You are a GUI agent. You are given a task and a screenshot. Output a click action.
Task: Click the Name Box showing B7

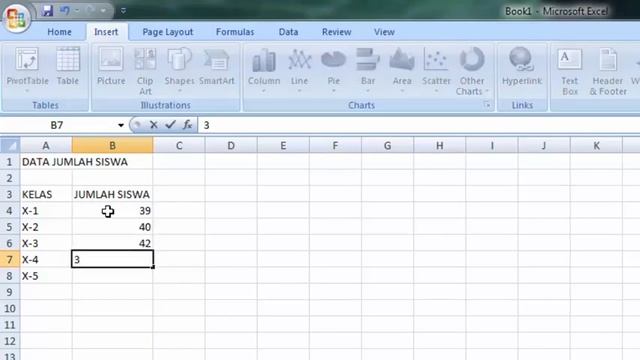57,125
